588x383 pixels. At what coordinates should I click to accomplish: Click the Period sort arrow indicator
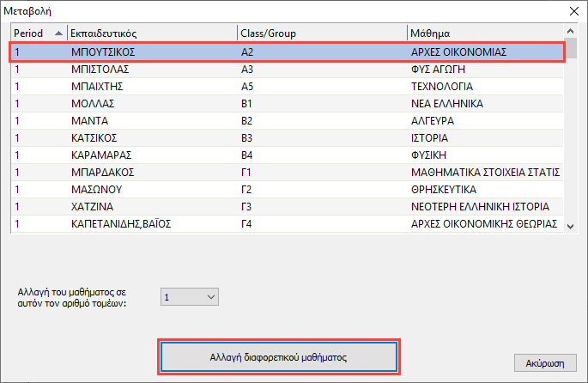pos(58,33)
